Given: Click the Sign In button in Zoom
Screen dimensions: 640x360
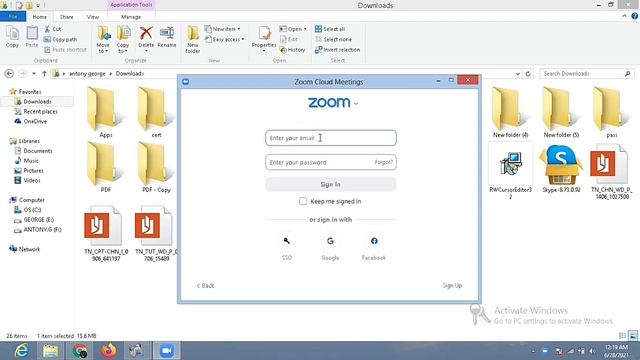Looking at the screenshot, I should pos(331,184).
